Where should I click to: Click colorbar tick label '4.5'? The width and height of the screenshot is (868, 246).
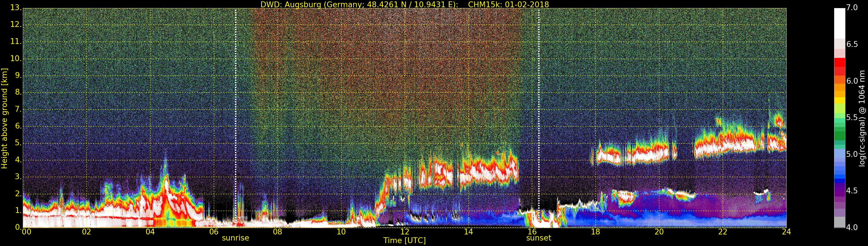(852, 191)
